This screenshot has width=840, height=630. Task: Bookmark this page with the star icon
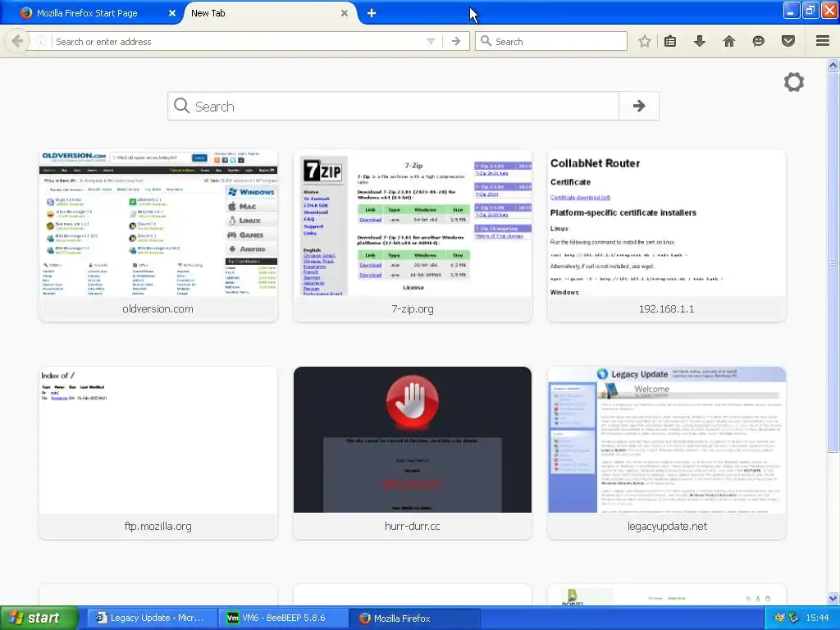(x=645, y=41)
